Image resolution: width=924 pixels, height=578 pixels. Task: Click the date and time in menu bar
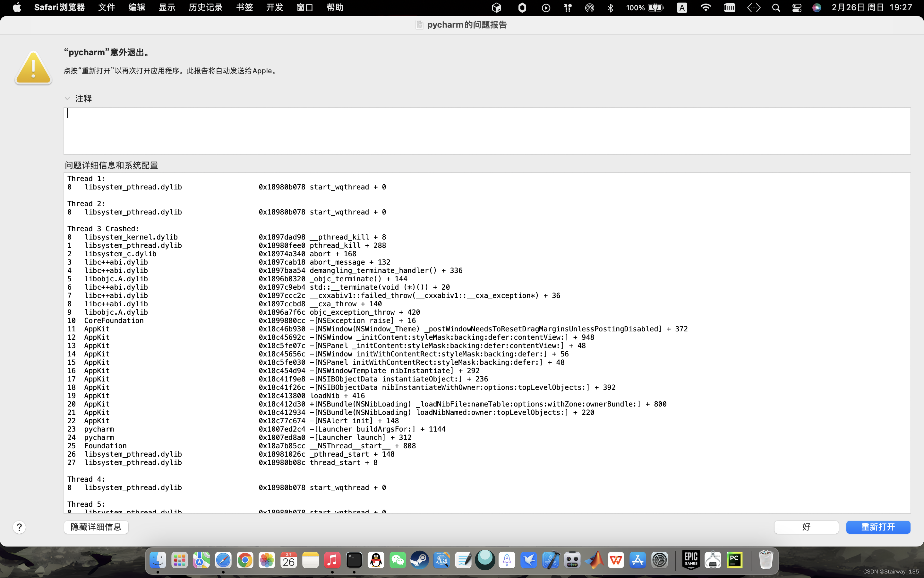(x=872, y=8)
